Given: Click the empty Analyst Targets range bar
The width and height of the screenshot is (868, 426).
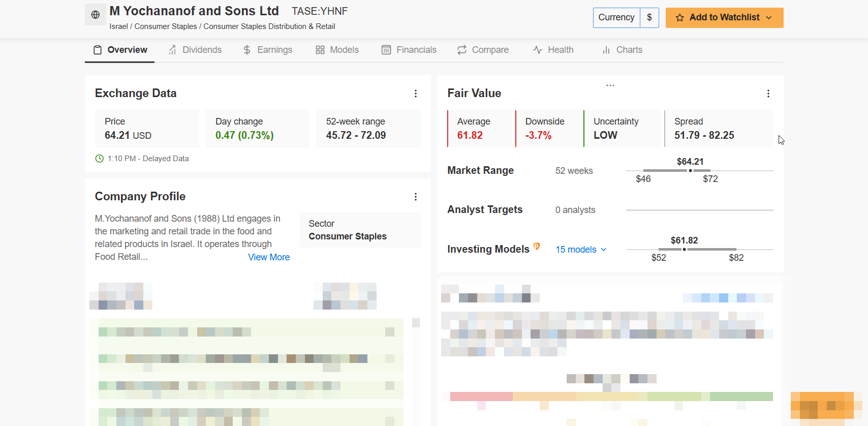Looking at the screenshot, I should (700, 210).
